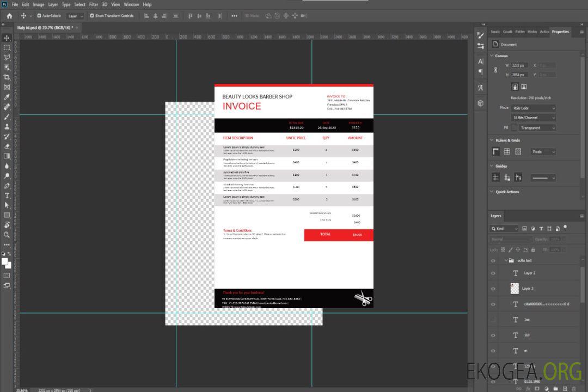Click the foreground color swatch
The image size is (588, 392).
point(5,262)
